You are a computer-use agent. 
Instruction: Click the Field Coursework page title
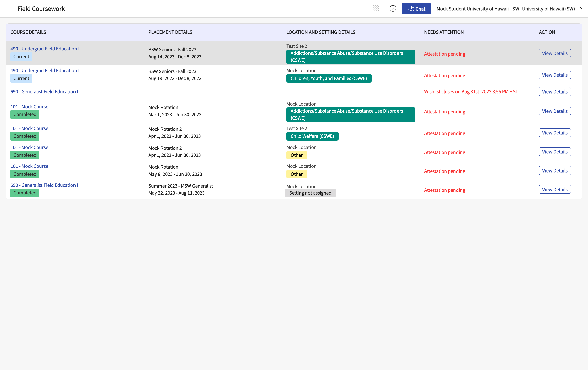coord(41,9)
